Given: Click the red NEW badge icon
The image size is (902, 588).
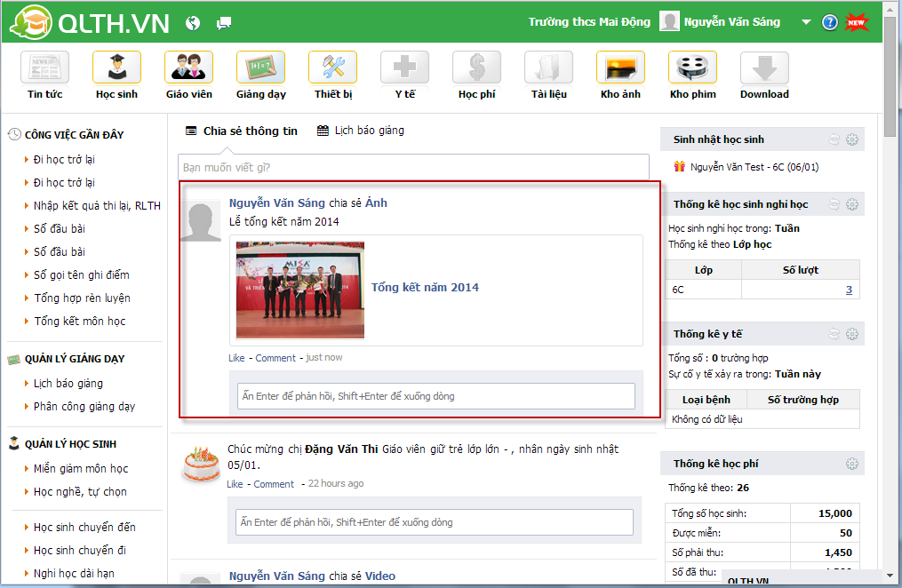Looking at the screenshot, I should pos(857,22).
